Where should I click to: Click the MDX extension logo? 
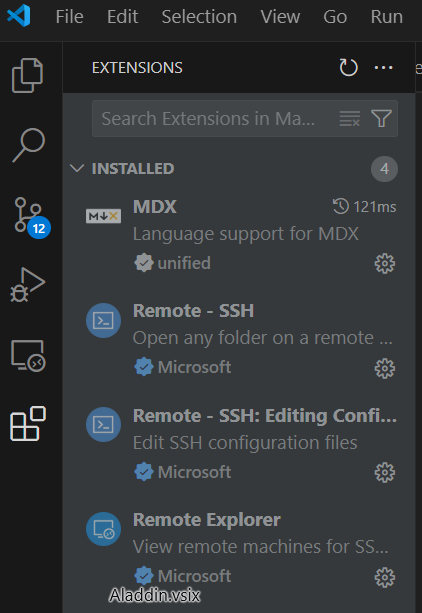(103, 216)
